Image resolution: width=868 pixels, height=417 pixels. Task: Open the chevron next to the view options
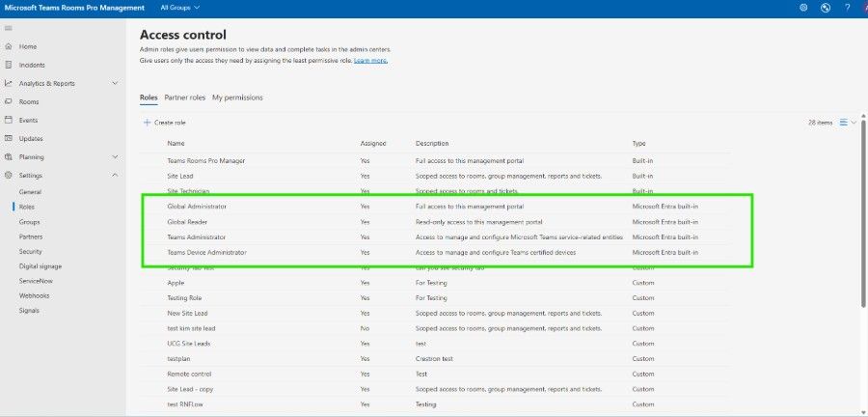coord(854,123)
